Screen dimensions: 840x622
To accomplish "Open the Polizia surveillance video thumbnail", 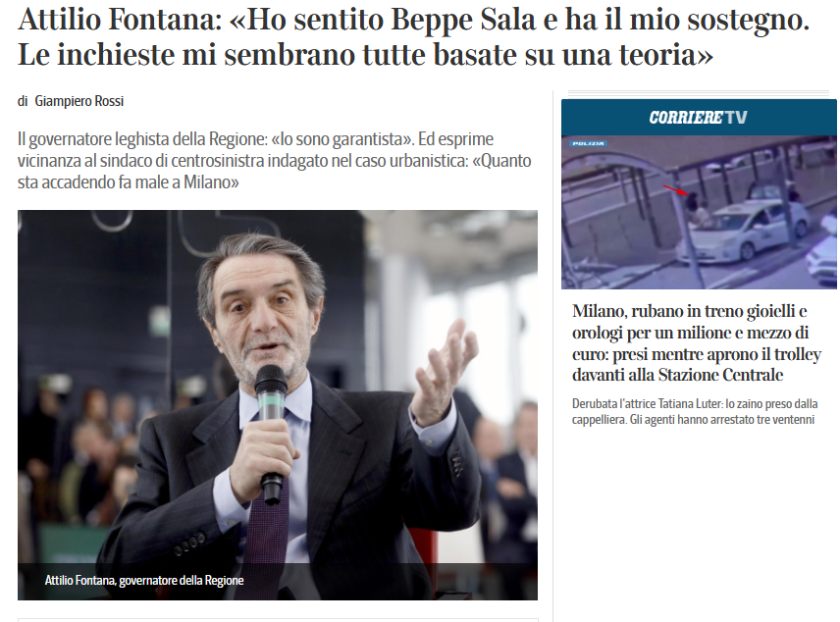I will (699, 212).
